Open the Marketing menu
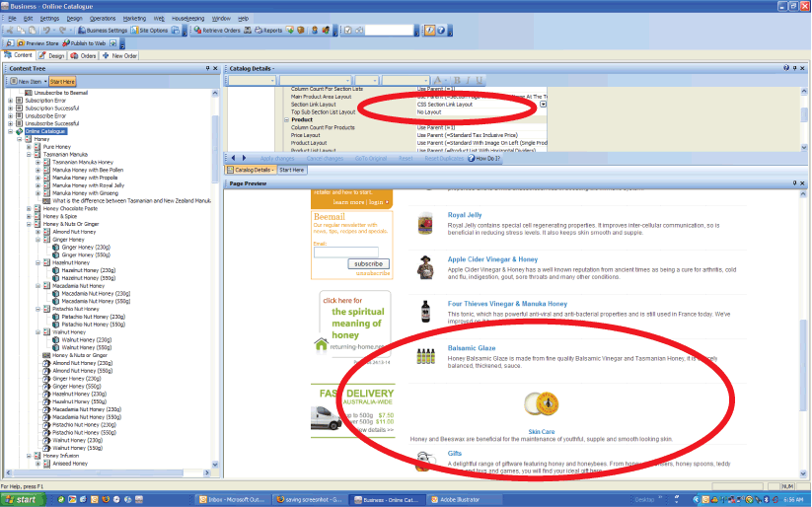The height and width of the screenshot is (507, 812). (x=134, y=18)
